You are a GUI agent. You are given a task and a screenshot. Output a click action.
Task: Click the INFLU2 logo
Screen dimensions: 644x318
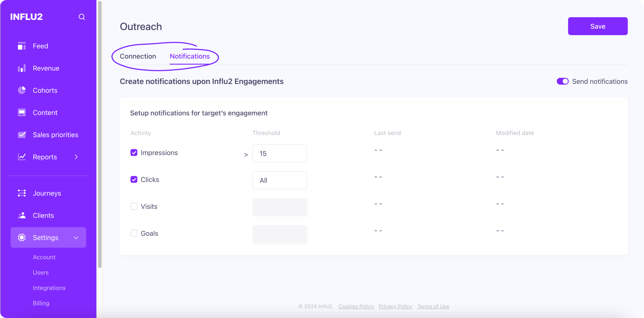(x=27, y=17)
